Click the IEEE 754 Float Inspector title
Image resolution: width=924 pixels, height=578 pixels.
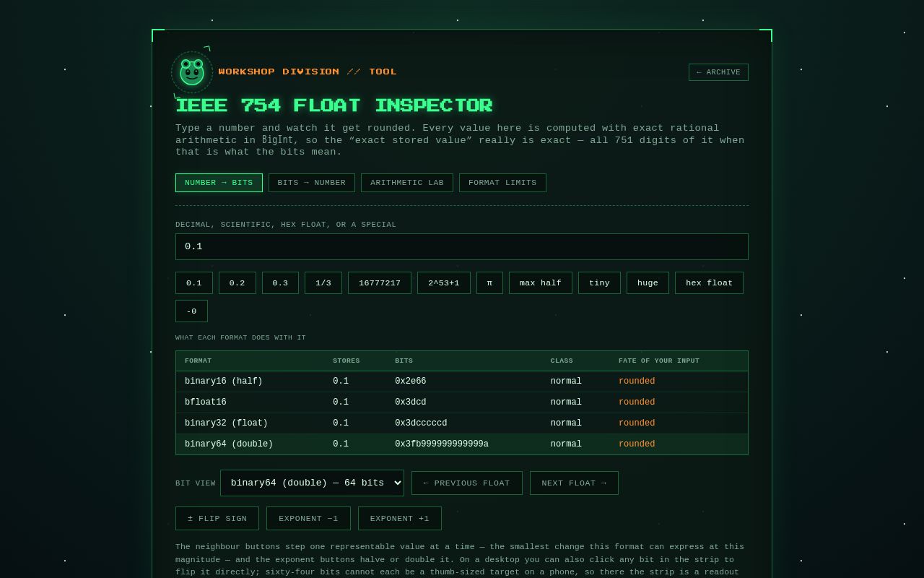334,105
